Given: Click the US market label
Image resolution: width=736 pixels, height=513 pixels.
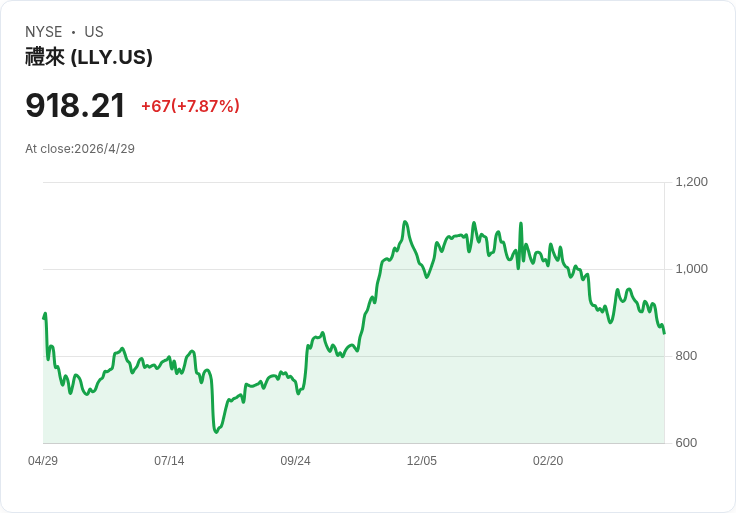Looking at the screenshot, I should click(x=94, y=32).
